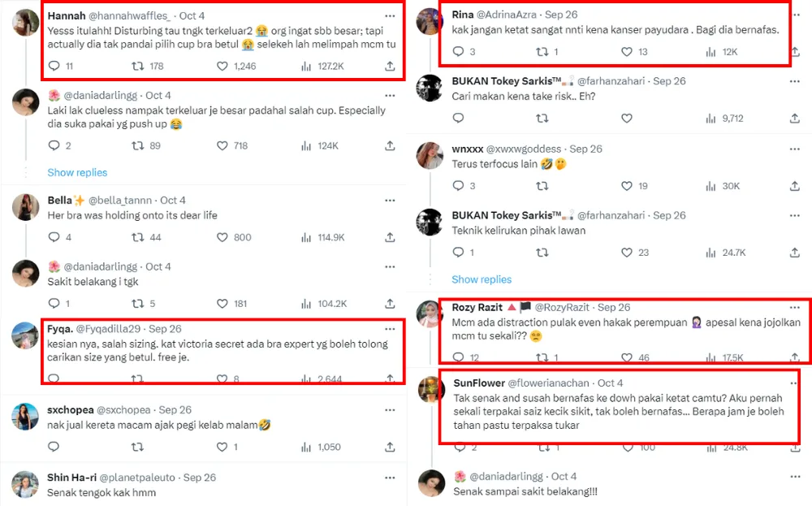Show replies under daniadarlingg's left tweet
This screenshot has width=812, height=506.
point(77,172)
